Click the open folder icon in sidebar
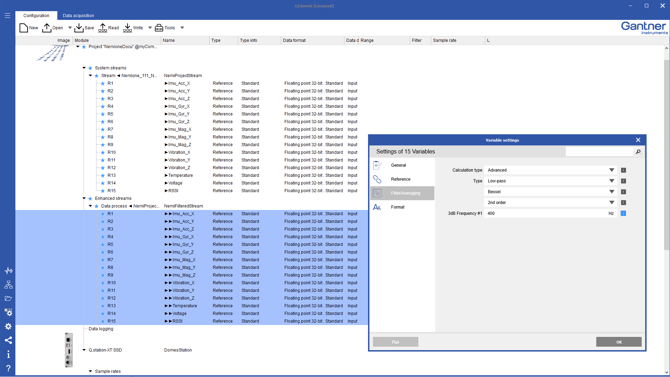The width and height of the screenshot is (670, 377). [x=8, y=298]
